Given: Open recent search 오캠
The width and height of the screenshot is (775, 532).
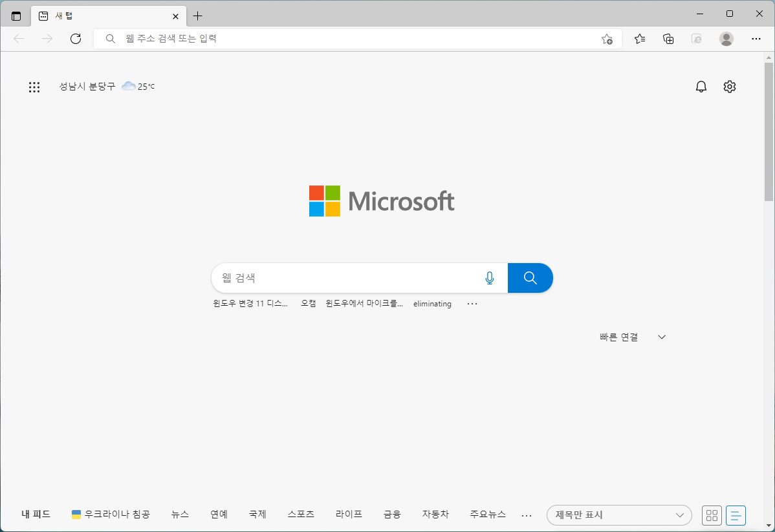Looking at the screenshot, I should (x=309, y=303).
